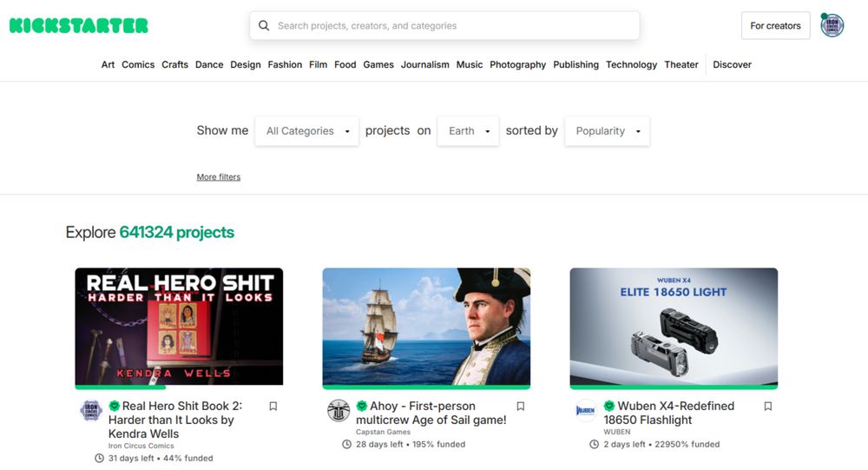Open the Crafts category
This screenshot has width=868, height=470.
pyautogui.click(x=175, y=65)
